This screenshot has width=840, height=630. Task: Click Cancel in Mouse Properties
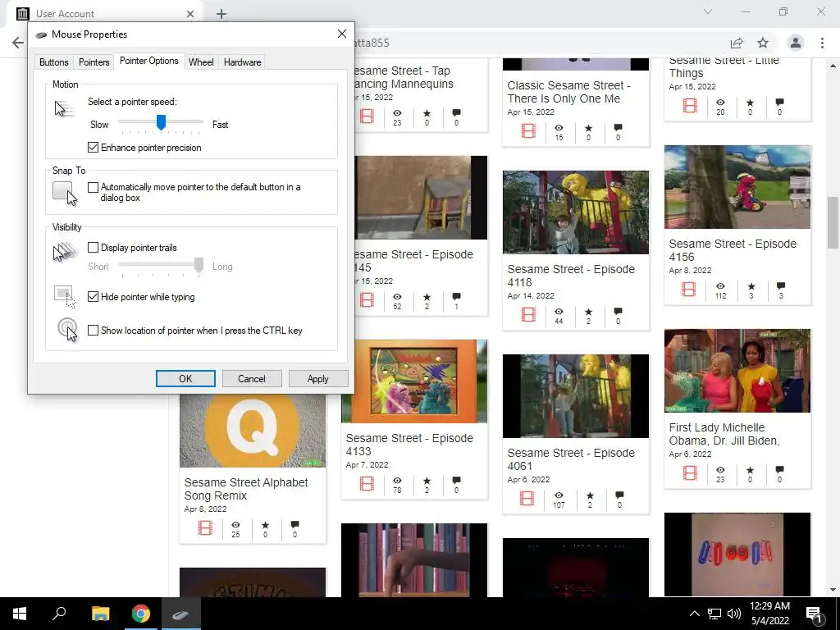tap(252, 379)
